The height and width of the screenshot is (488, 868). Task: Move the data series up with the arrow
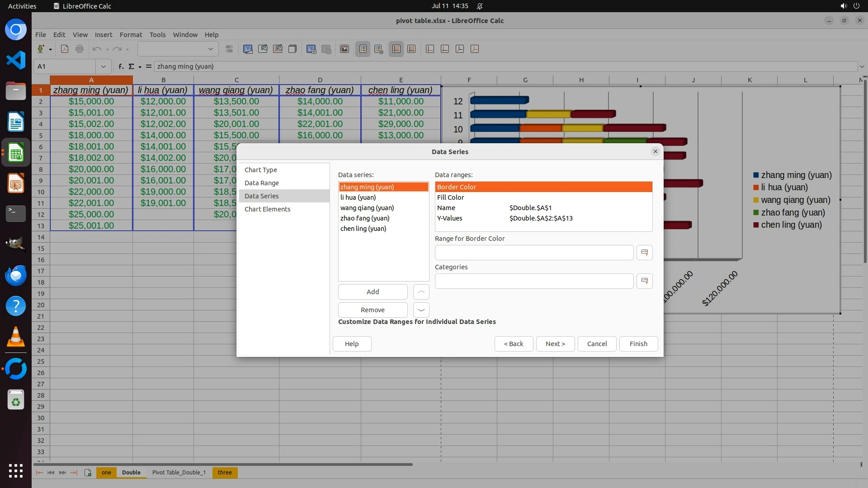tap(421, 292)
